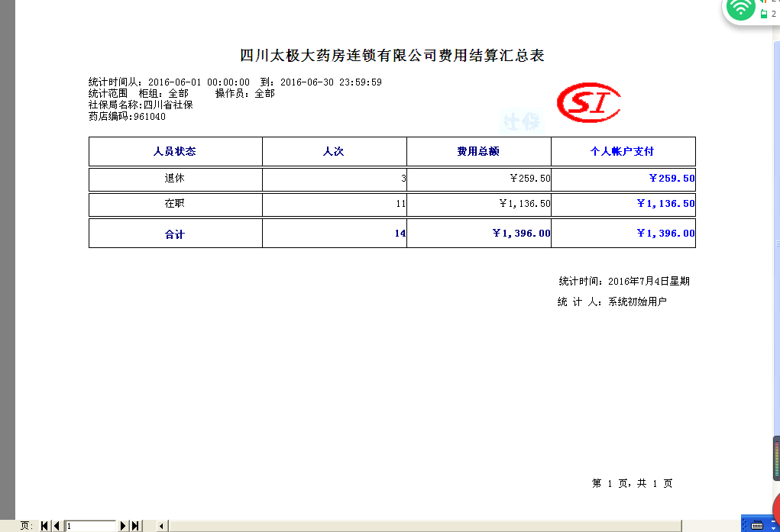Click the 第1页，共1页 footer text
The height and width of the screenshot is (532, 780).
[633, 483]
